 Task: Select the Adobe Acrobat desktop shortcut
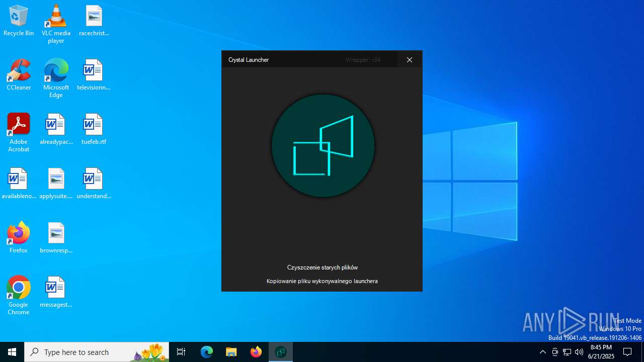tap(19, 133)
